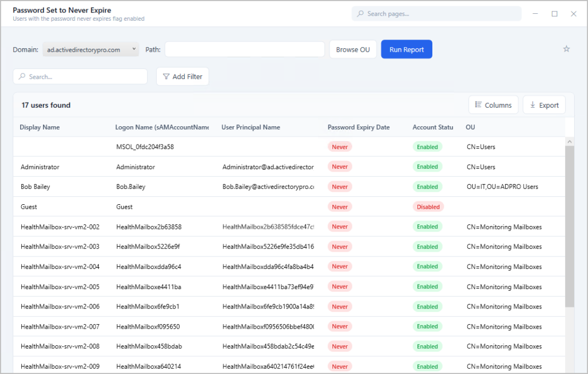
Task: Select the Guest display name cell
Action: click(29, 207)
